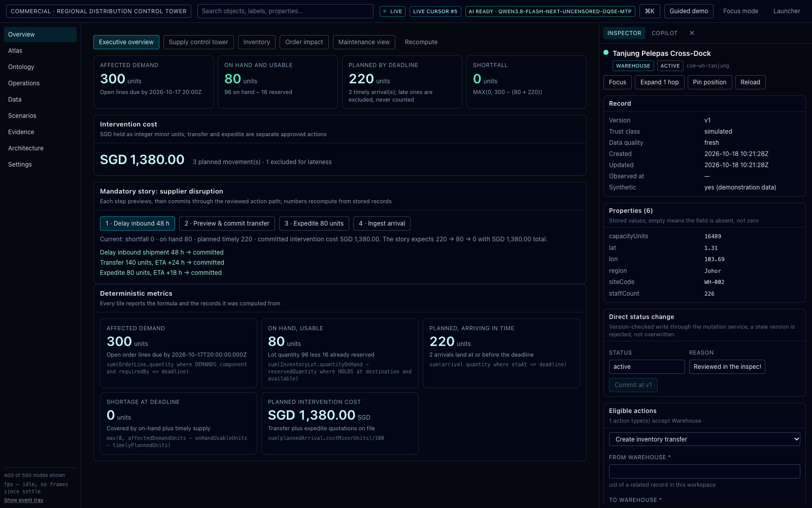This screenshot has height=508, width=812.
Task: Open the ⌘K command palette
Action: pyautogui.click(x=650, y=11)
